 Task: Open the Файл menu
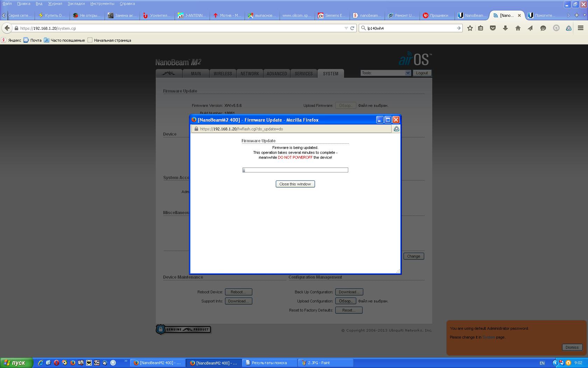(7, 4)
